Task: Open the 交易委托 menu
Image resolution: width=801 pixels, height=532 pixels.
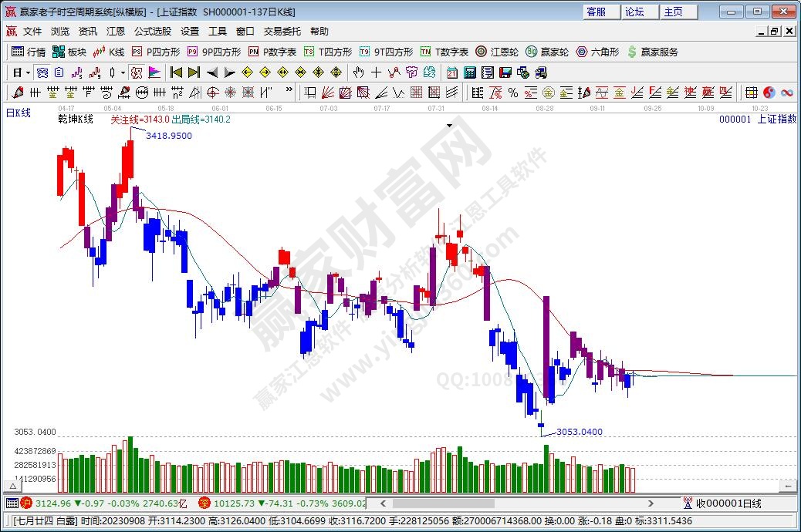Action: coord(282,32)
